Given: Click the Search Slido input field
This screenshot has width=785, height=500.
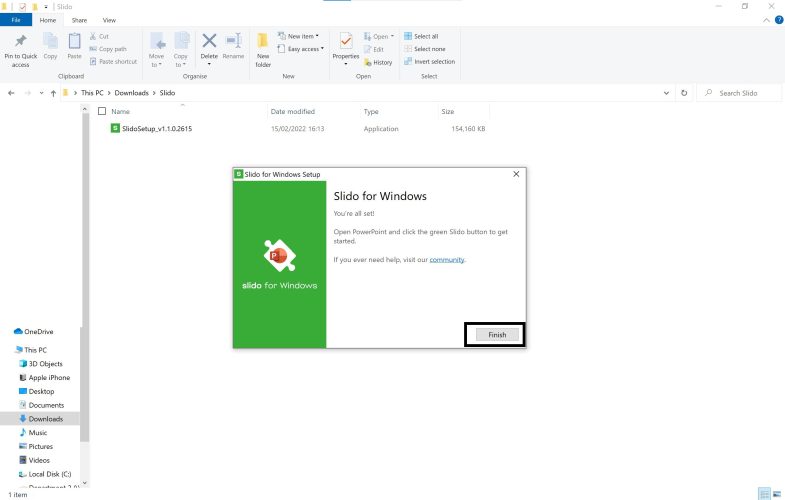Looking at the screenshot, I should pos(745,93).
